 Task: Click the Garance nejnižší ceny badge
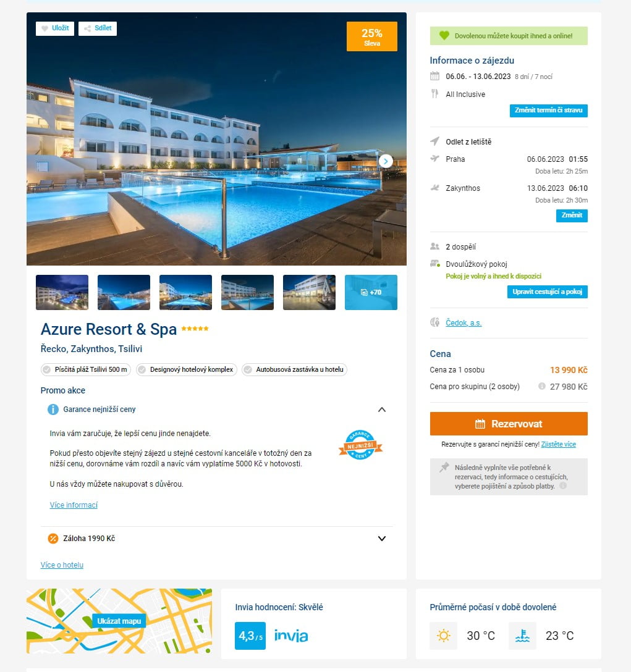point(360,445)
